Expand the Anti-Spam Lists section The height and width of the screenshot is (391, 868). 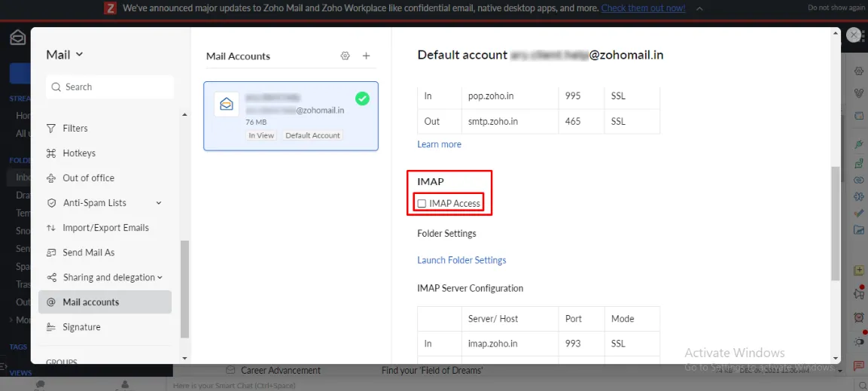point(159,203)
